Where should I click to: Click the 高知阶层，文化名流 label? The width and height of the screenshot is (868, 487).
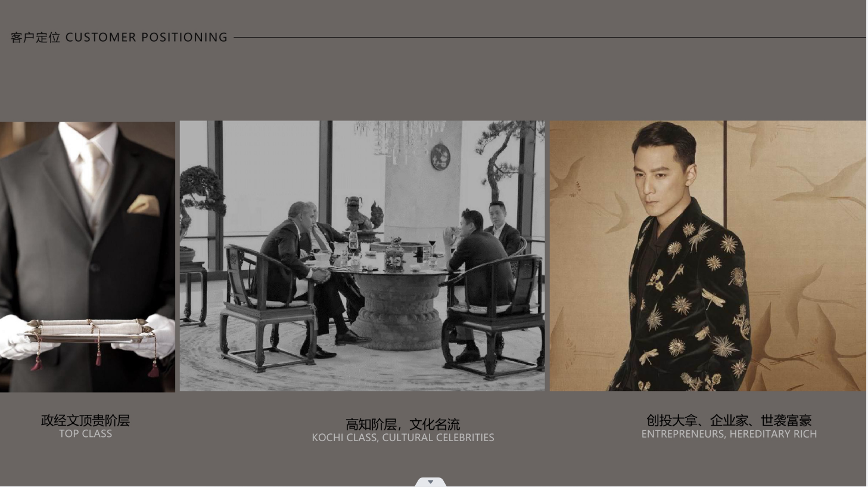tap(403, 424)
